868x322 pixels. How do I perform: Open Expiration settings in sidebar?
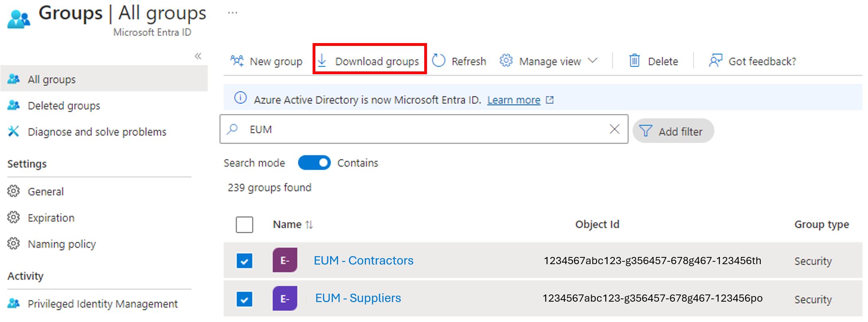click(51, 218)
